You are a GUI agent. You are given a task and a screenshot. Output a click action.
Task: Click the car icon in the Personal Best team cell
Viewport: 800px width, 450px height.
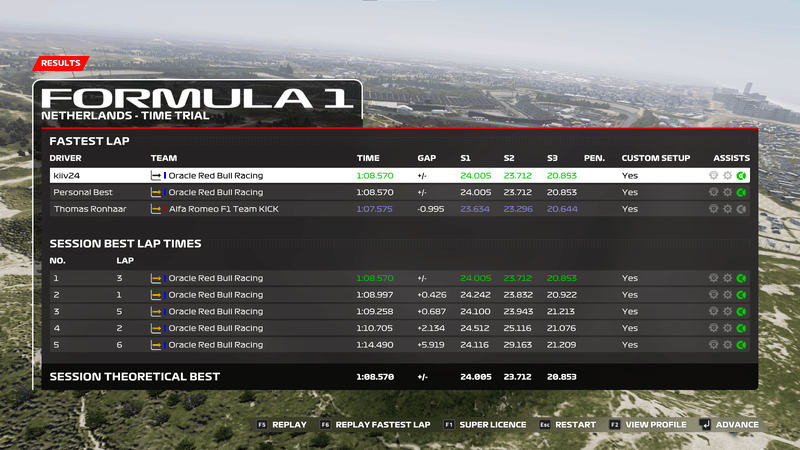tap(156, 192)
